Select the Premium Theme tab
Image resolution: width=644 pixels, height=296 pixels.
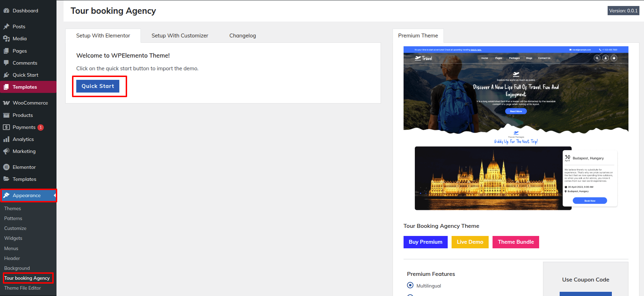click(418, 36)
